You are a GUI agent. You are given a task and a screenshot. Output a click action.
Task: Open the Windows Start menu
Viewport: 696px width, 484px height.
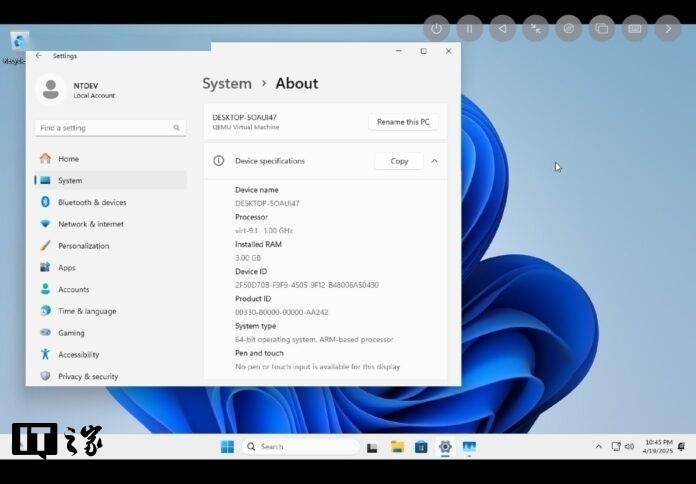tap(227, 447)
